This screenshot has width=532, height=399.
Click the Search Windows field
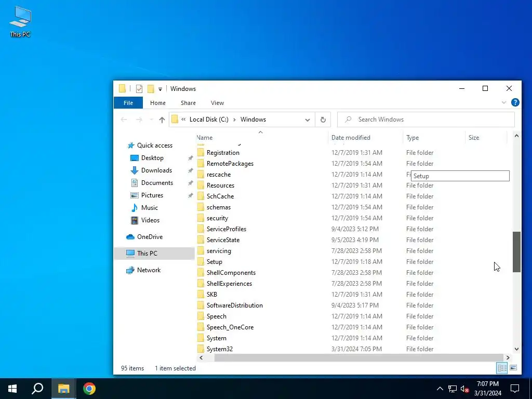(426, 119)
